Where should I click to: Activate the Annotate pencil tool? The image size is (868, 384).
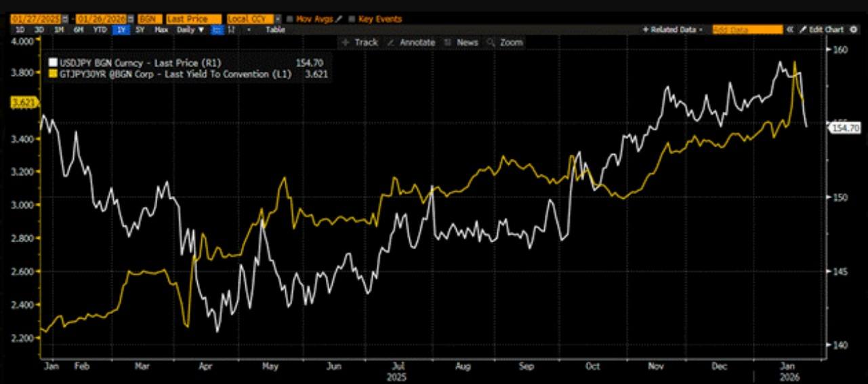coord(391,42)
